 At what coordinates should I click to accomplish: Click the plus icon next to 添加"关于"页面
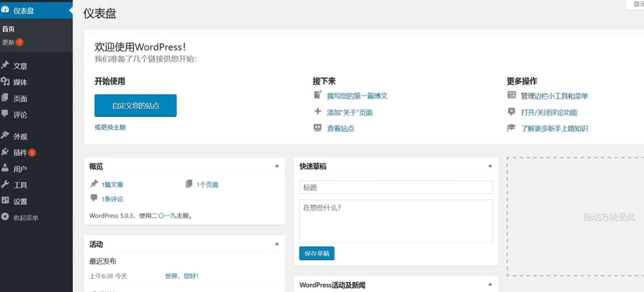click(x=318, y=111)
